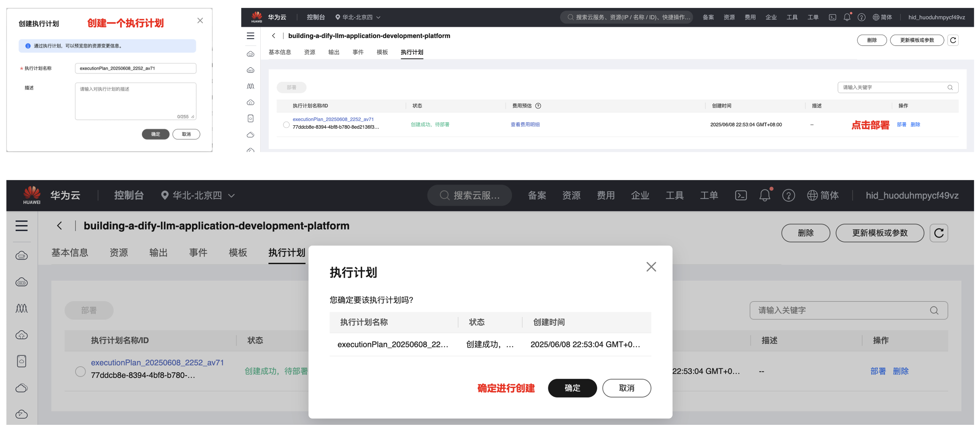Switch to 模板 tab in top-right panel
Image resolution: width=980 pixels, height=429 pixels.
coord(382,52)
